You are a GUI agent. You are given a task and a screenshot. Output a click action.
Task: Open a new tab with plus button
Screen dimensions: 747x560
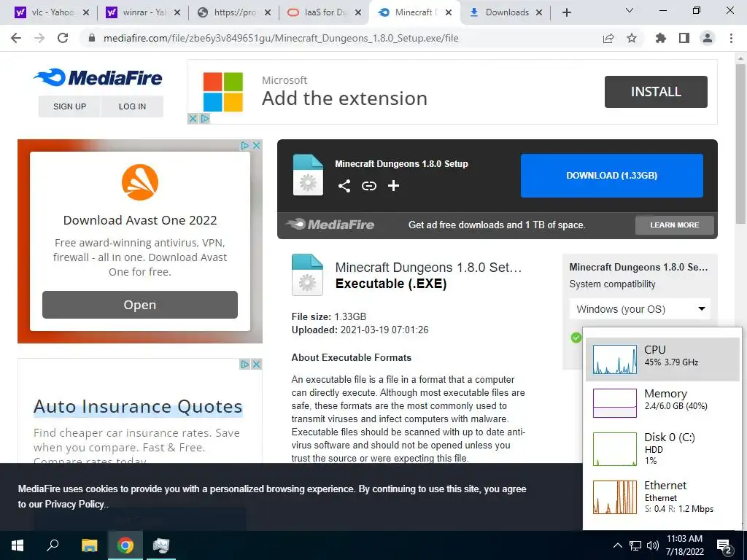[x=566, y=12]
